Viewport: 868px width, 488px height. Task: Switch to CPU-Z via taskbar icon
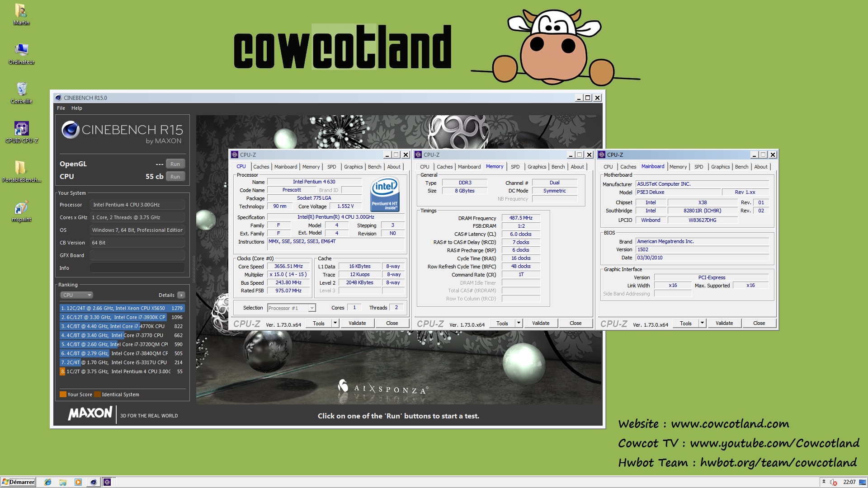tap(107, 482)
